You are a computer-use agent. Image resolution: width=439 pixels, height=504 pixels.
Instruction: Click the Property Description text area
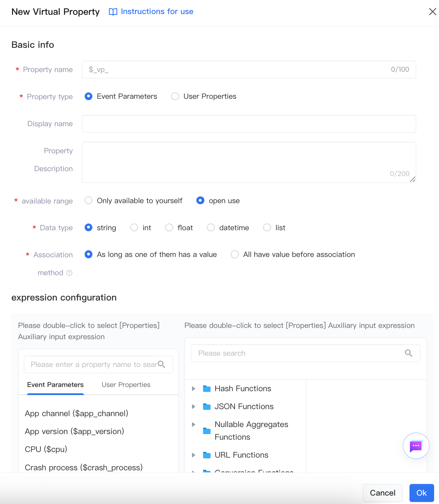tap(249, 162)
